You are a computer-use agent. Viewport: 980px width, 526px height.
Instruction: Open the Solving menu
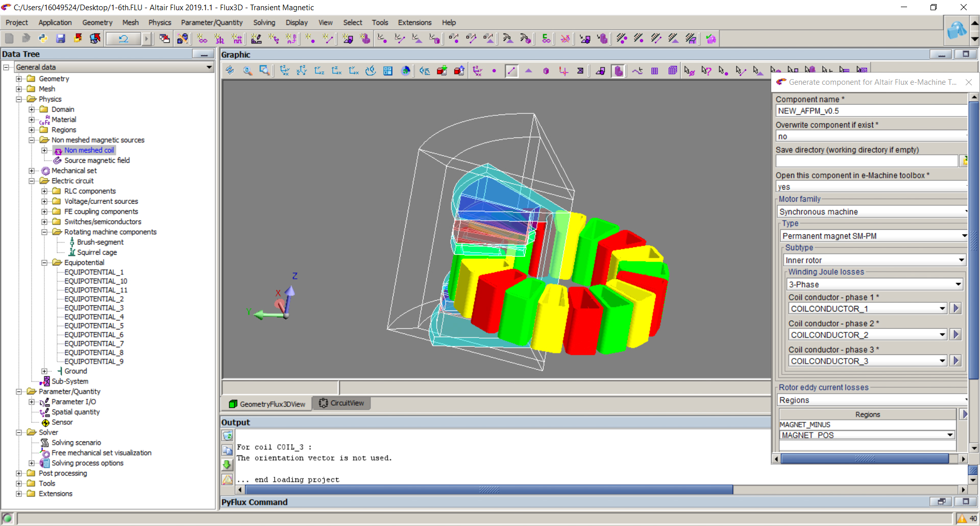(264, 22)
